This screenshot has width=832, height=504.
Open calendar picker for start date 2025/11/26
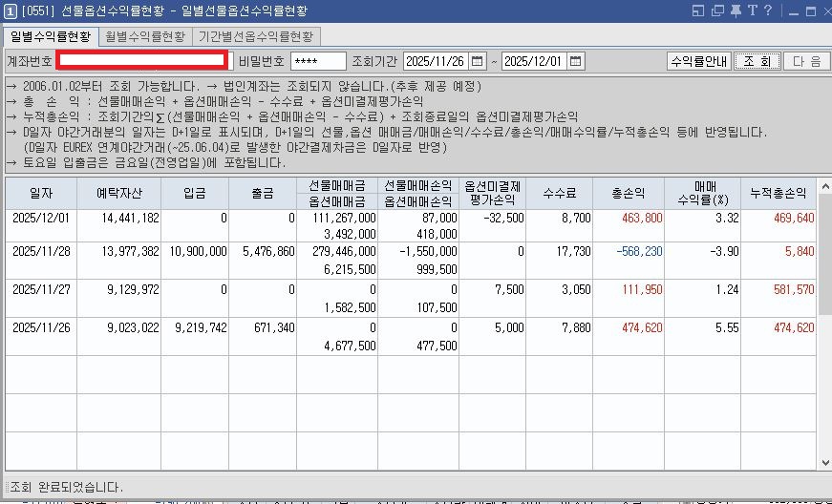pos(477,61)
